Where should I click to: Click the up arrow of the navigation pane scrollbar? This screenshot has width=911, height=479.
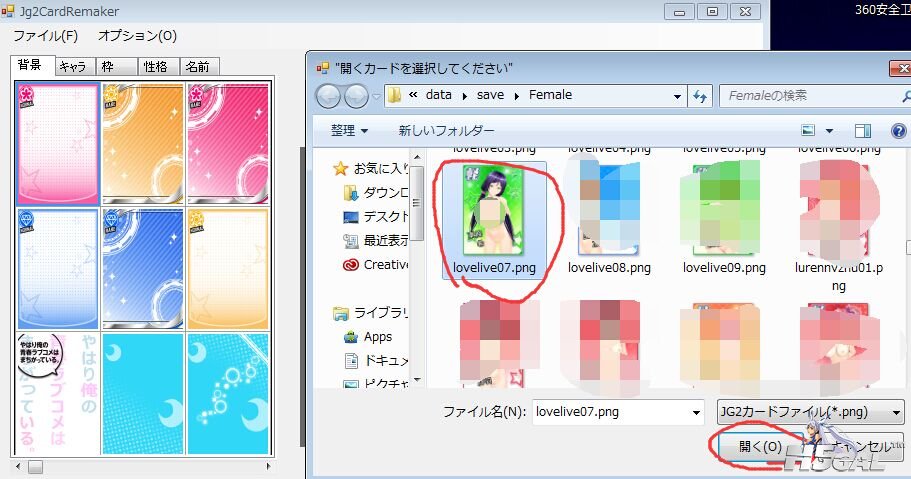(417, 157)
